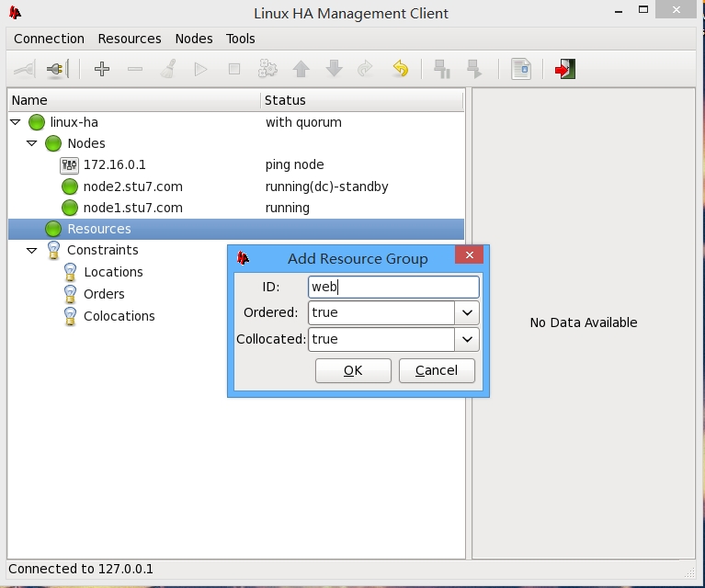Click the linux-ha green status icon
The height and width of the screenshot is (588, 705).
(x=37, y=122)
